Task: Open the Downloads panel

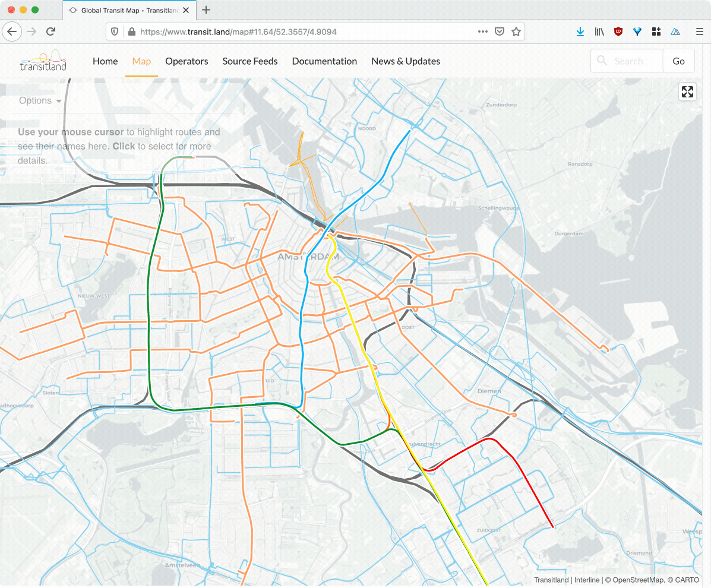Action: (580, 31)
